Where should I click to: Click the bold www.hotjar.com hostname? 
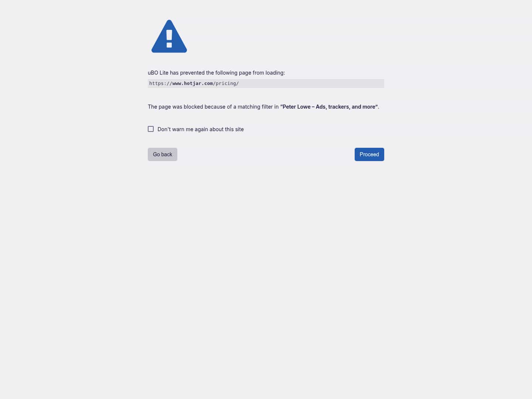click(192, 83)
